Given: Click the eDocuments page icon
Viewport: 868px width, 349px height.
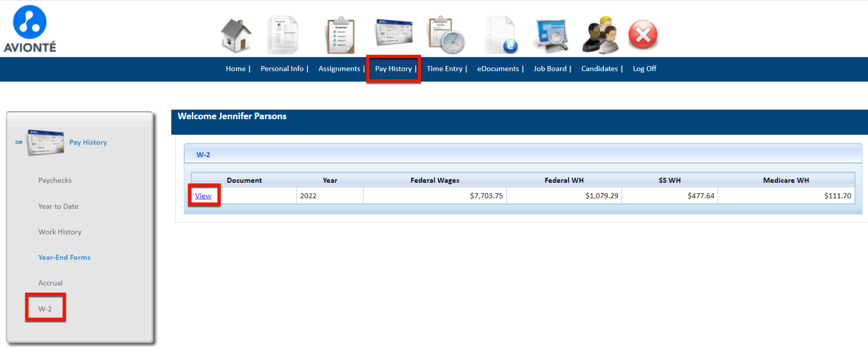Looking at the screenshot, I should [502, 35].
